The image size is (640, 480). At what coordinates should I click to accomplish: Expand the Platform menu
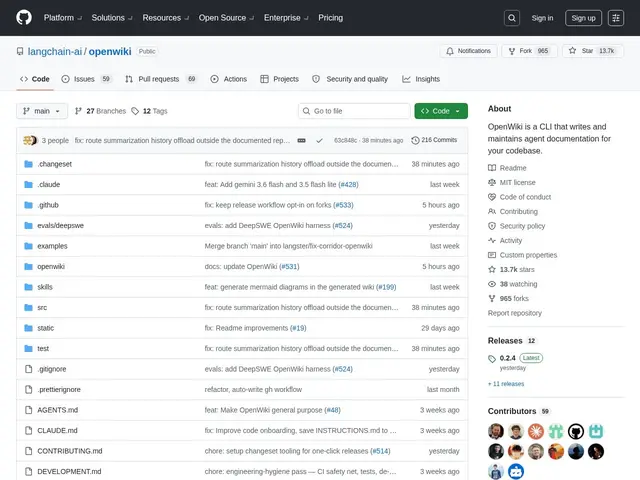click(62, 18)
